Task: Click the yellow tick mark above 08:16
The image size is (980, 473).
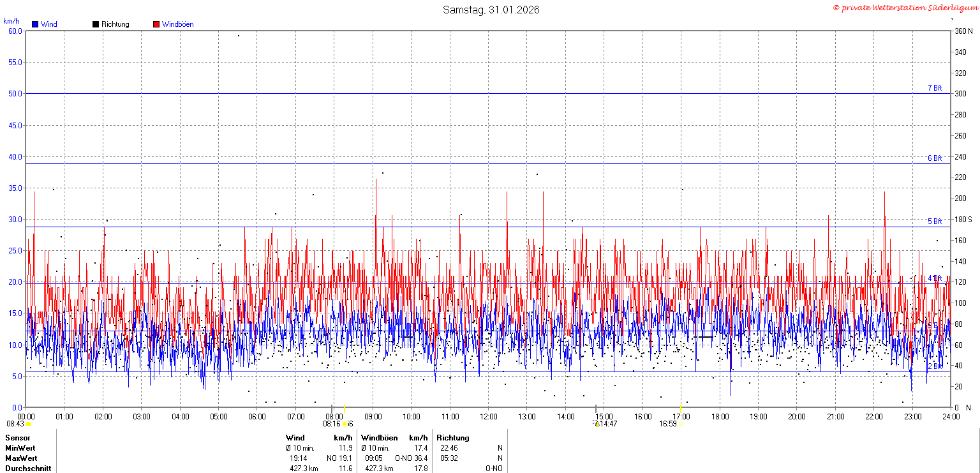Action: 345,409
